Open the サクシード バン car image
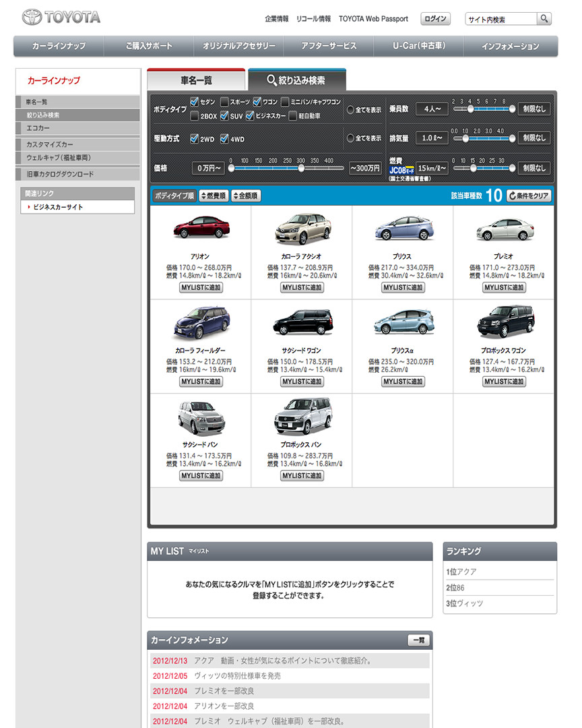This screenshot has height=728, width=582. (x=201, y=419)
